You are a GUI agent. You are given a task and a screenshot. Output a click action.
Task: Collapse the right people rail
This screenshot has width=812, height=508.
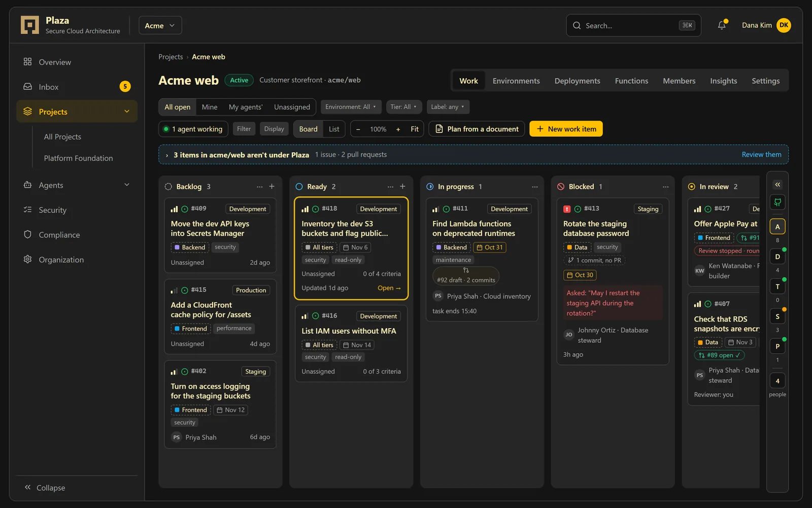click(777, 184)
